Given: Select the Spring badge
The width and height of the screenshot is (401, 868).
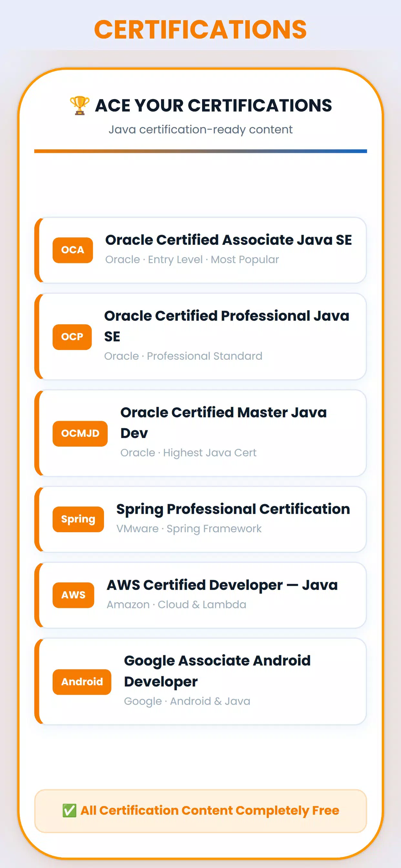Looking at the screenshot, I should (x=78, y=519).
